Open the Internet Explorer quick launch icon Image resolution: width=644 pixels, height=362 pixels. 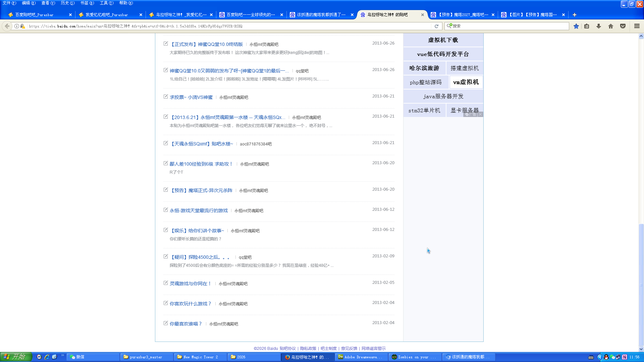[47, 357]
